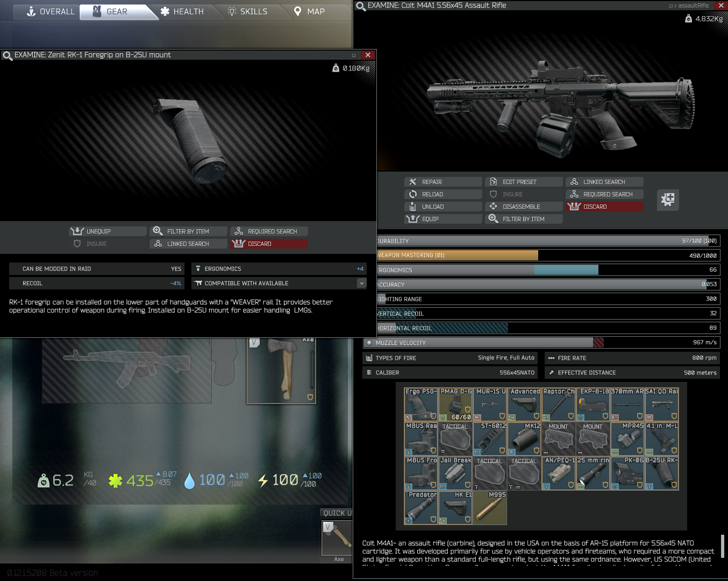Image resolution: width=728 pixels, height=581 pixels.
Task: Select the MBUS Rear sight icon
Action: pyautogui.click(x=421, y=439)
